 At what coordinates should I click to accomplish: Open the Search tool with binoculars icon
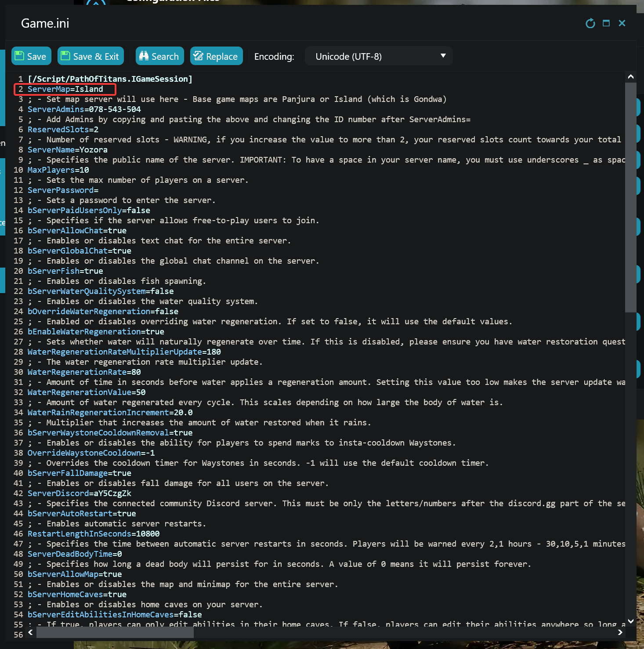[159, 56]
